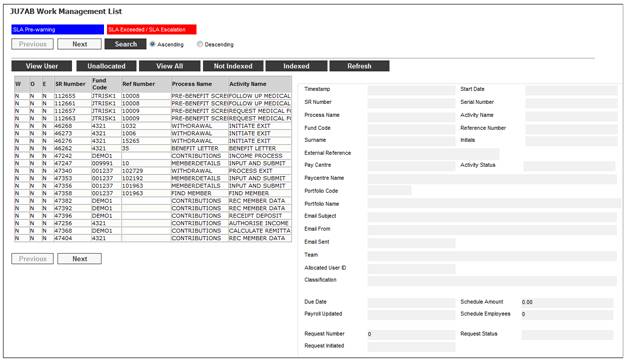This screenshot has width=626, height=361.
Task: Open the View User filter
Action: 42,66
